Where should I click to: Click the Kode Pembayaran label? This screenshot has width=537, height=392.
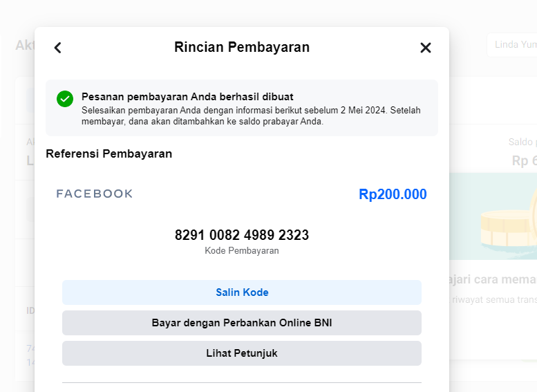(242, 251)
